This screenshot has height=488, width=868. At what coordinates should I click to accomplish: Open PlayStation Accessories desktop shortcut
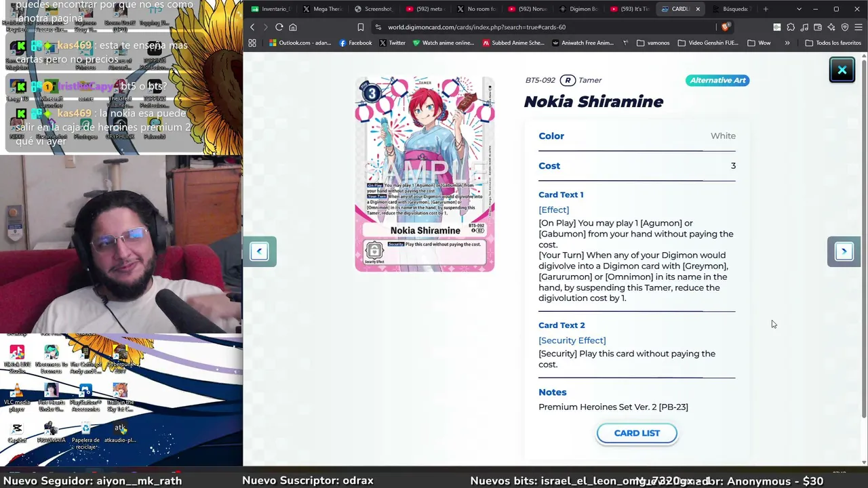click(x=85, y=399)
